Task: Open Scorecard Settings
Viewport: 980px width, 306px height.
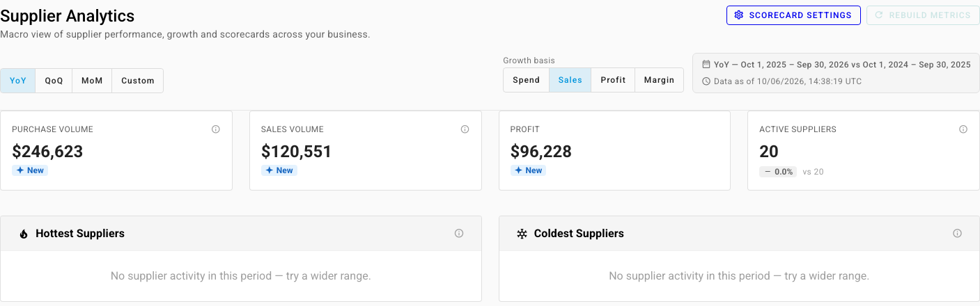Action: (x=793, y=15)
